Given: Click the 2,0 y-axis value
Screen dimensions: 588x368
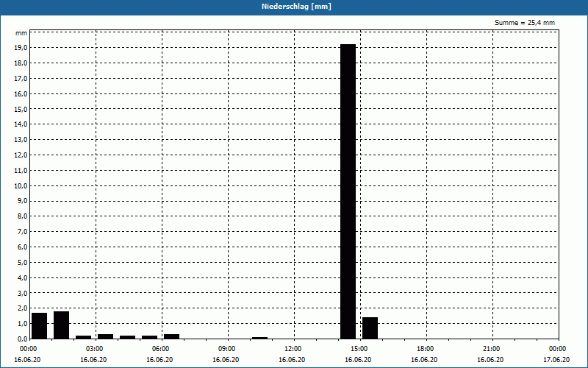Looking at the screenshot, I should pyautogui.click(x=23, y=308).
